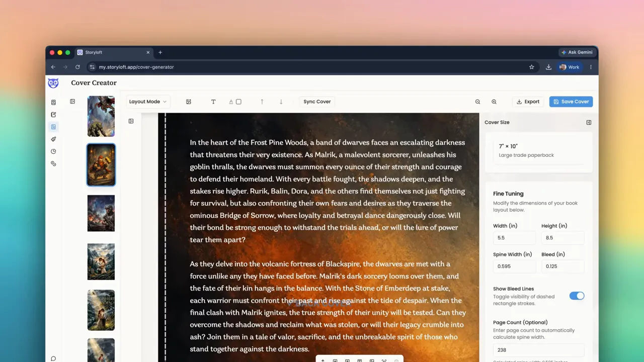Click the square shape color icon

238,102
